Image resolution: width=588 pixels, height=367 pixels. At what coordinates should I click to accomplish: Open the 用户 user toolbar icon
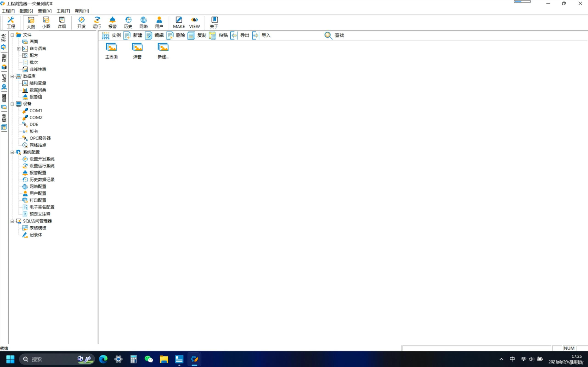[x=159, y=22]
